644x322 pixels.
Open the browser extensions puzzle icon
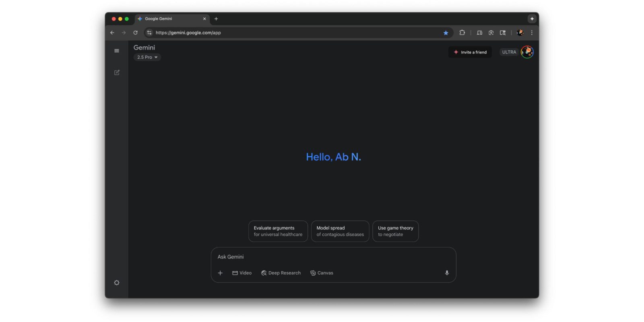pyautogui.click(x=462, y=33)
